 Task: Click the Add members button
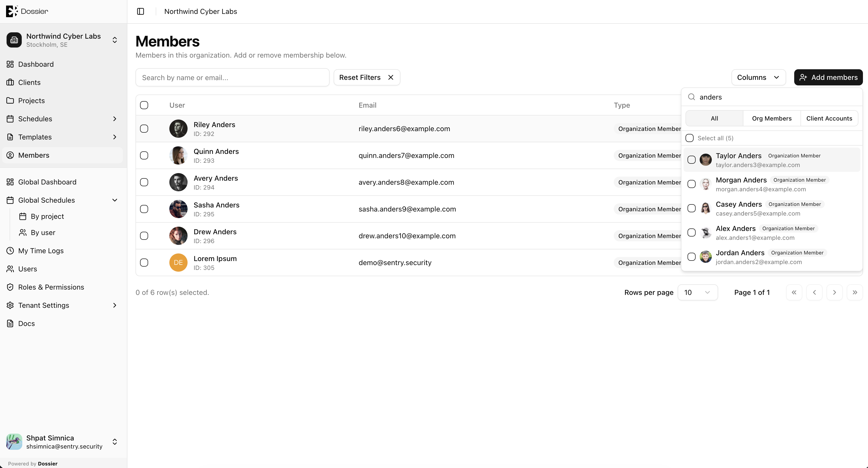(x=828, y=78)
